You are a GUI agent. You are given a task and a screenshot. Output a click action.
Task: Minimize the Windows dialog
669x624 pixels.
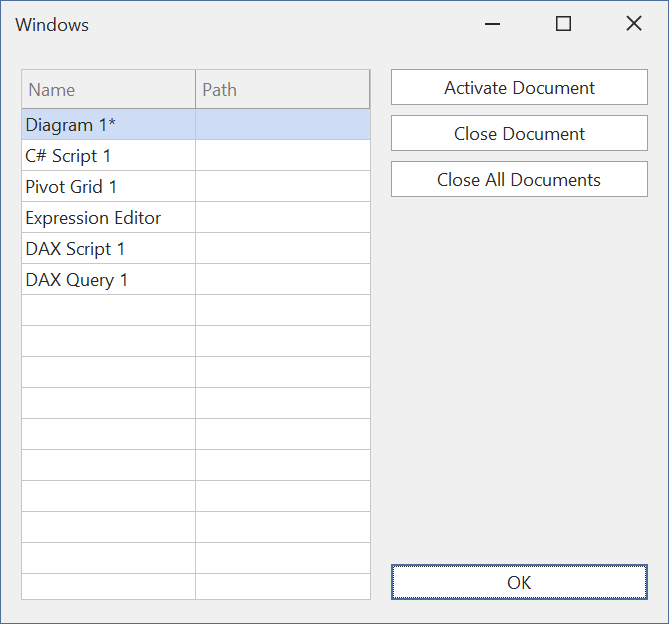pyautogui.click(x=492, y=24)
